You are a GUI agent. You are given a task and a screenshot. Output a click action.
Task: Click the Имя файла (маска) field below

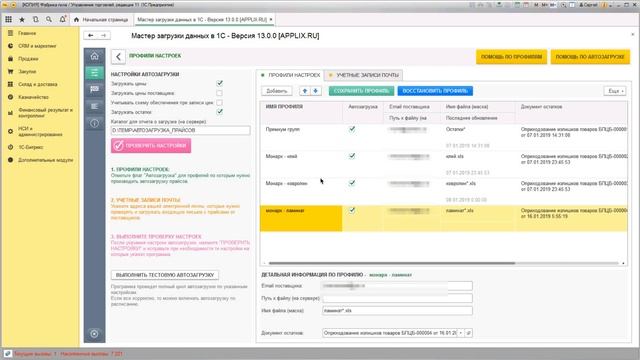pos(397,311)
